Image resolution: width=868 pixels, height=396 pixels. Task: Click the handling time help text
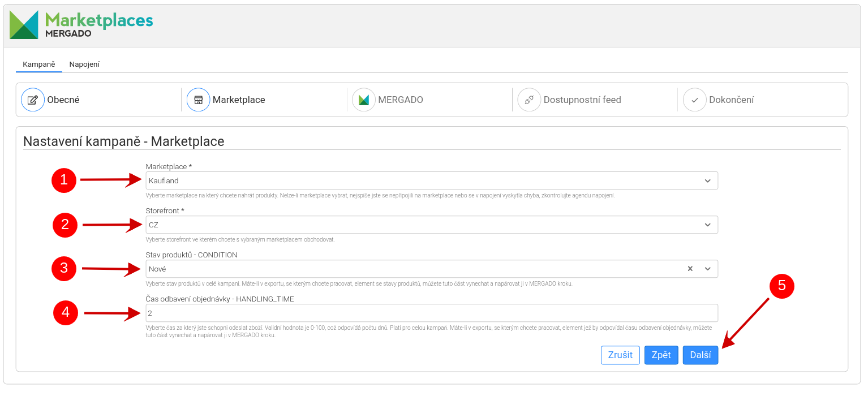[x=428, y=332]
